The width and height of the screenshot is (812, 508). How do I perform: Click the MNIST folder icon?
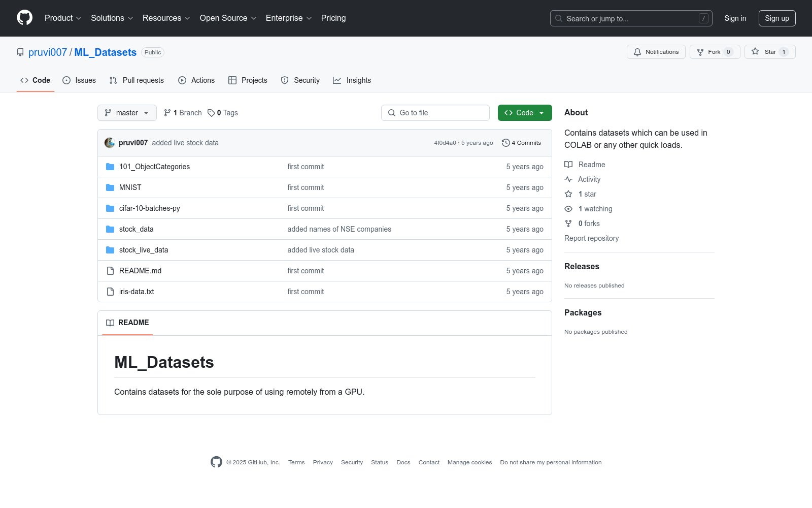(110, 187)
